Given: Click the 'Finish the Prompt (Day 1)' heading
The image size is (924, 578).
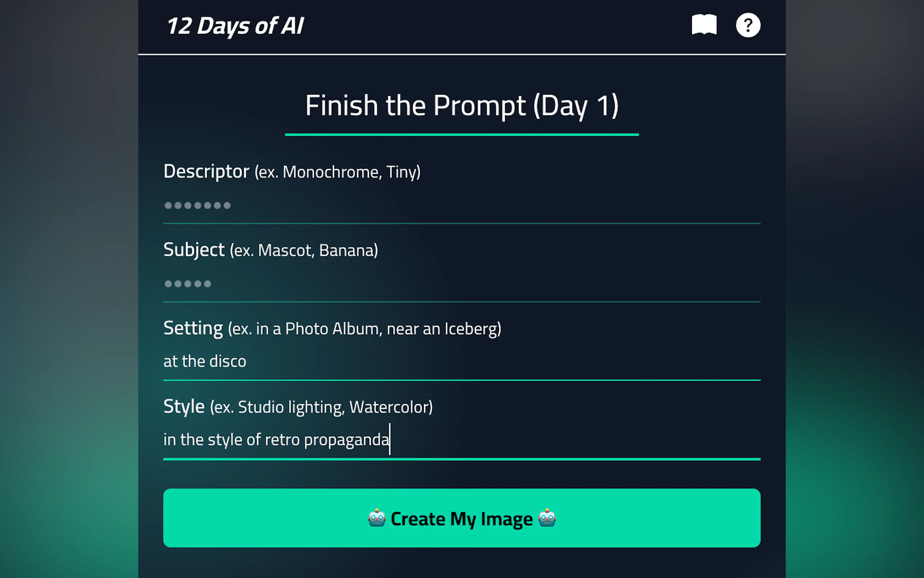Looking at the screenshot, I should (461, 106).
